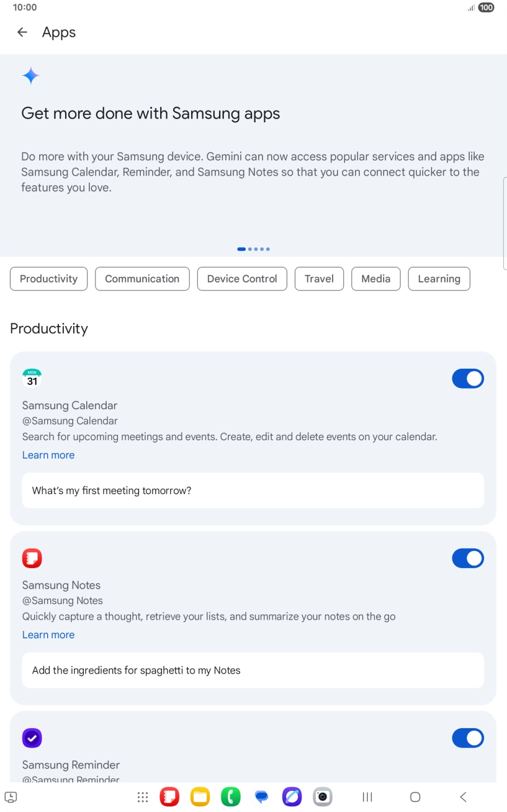Image resolution: width=507 pixels, height=812 pixels.
Task: Toggle the Samsung Reminder switch
Action: (x=468, y=738)
